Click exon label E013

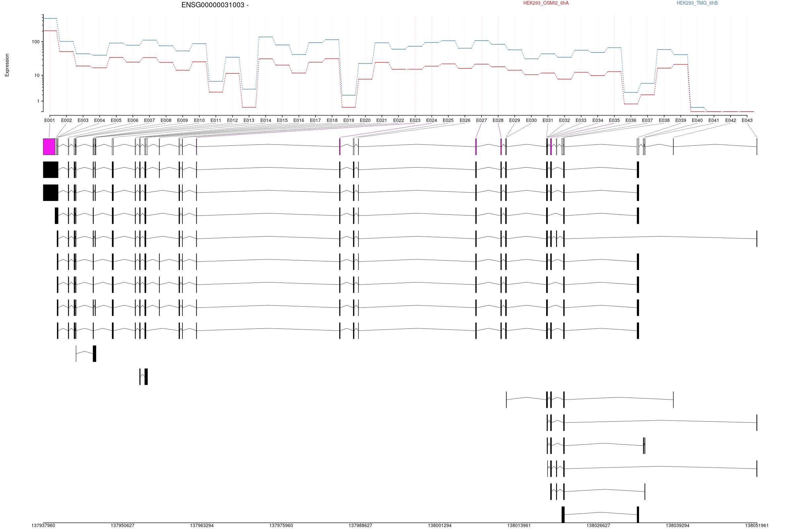tap(248, 121)
